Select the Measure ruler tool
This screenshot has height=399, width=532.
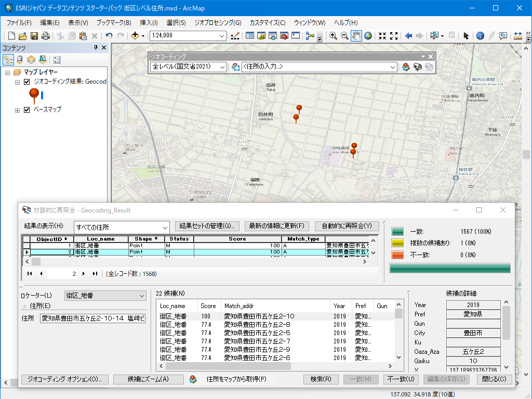coord(518,36)
